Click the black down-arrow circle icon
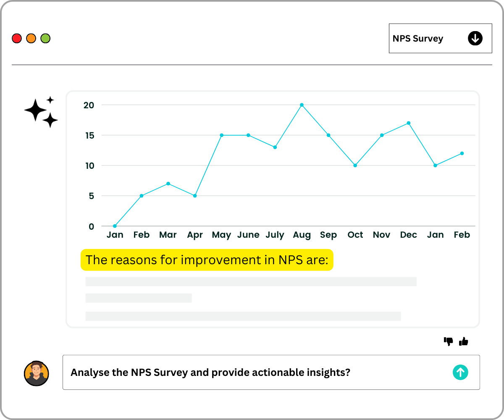The height and width of the screenshot is (420, 504). 475,39
